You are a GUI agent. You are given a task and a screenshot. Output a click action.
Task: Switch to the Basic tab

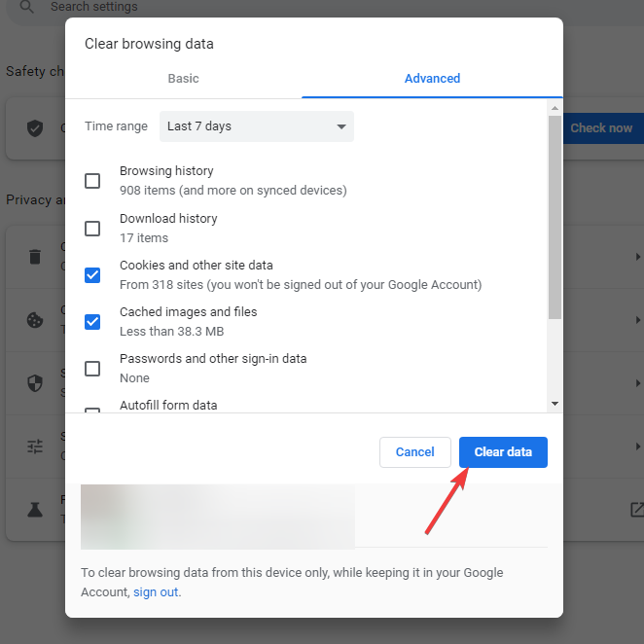tap(183, 79)
